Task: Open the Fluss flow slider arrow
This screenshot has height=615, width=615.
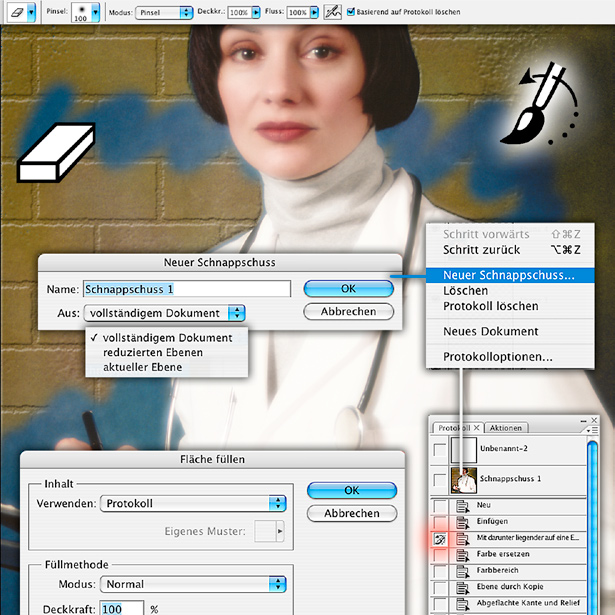Action: point(314,13)
